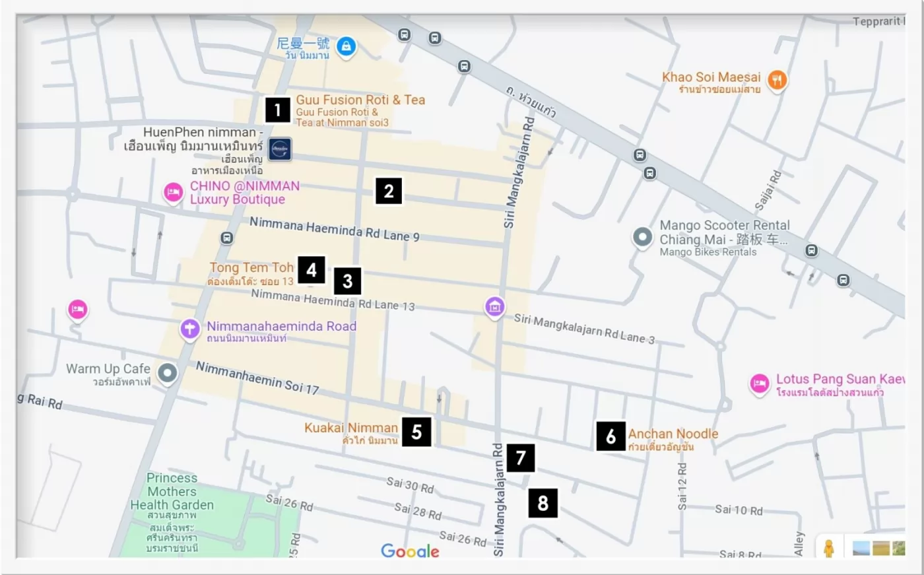Click the purple pin beside Nimmanahaeminda Road label
The width and height of the screenshot is (924, 575).
tap(190, 329)
